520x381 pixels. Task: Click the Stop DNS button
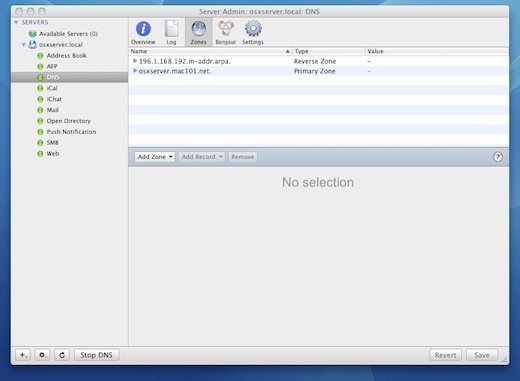[96, 355]
